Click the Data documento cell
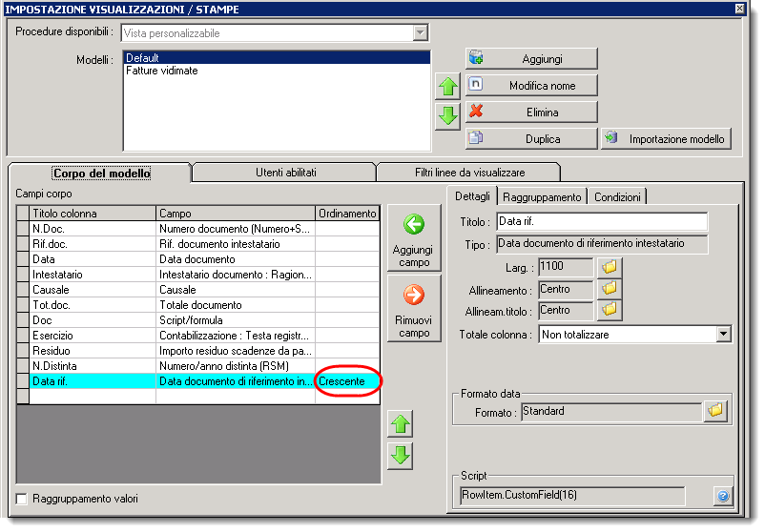 [236, 259]
